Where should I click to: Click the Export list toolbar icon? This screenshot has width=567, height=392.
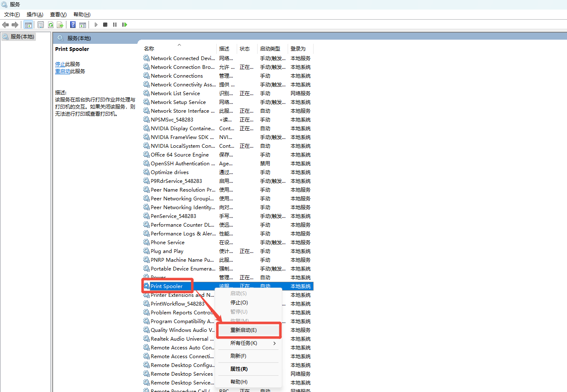coord(60,25)
